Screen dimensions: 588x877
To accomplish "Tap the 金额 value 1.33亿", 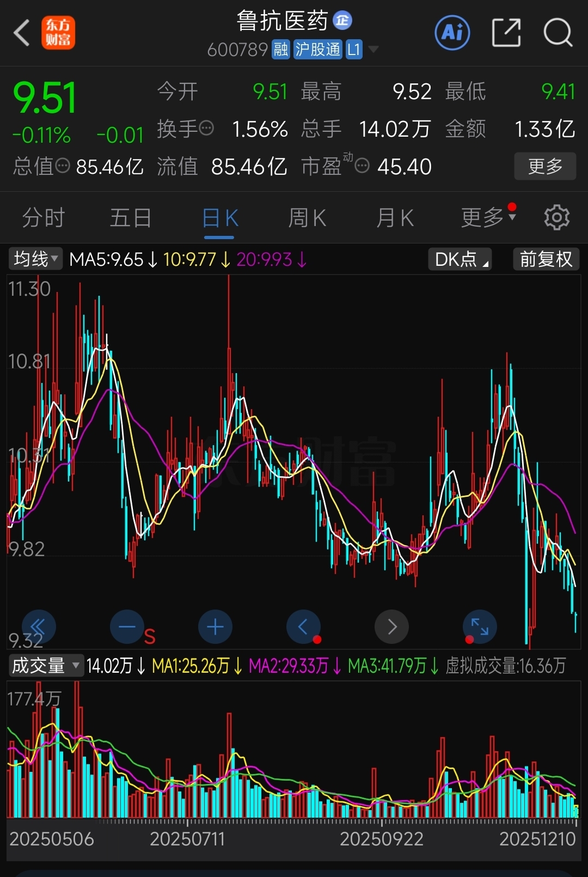I will pyautogui.click(x=545, y=129).
